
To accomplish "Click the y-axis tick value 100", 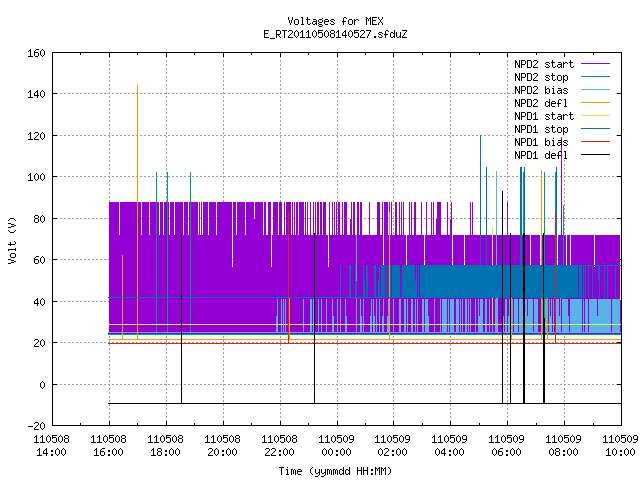I will (36, 177).
